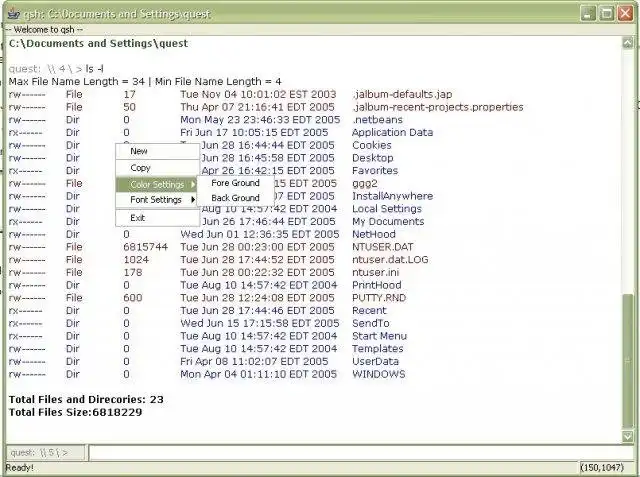Click the Fri Apr 08 11:02:07 EDT 2005 date
This screenshot has height=477, width=640.
(254, 361)
